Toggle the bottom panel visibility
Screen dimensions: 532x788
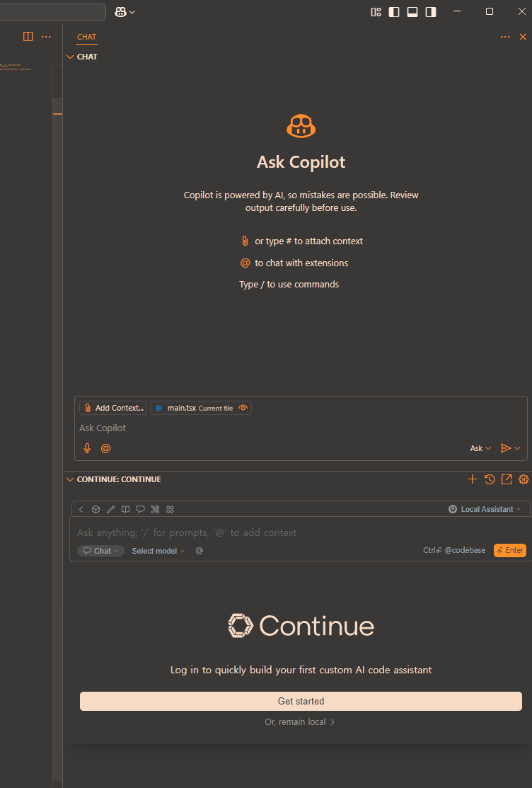point(412,12)
